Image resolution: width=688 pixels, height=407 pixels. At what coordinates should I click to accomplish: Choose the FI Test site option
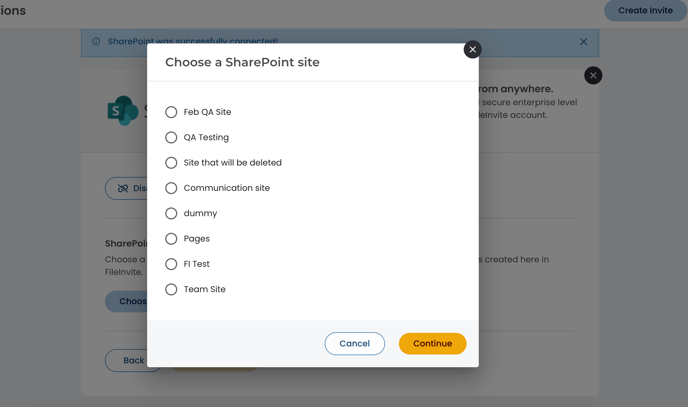point(171,264)
